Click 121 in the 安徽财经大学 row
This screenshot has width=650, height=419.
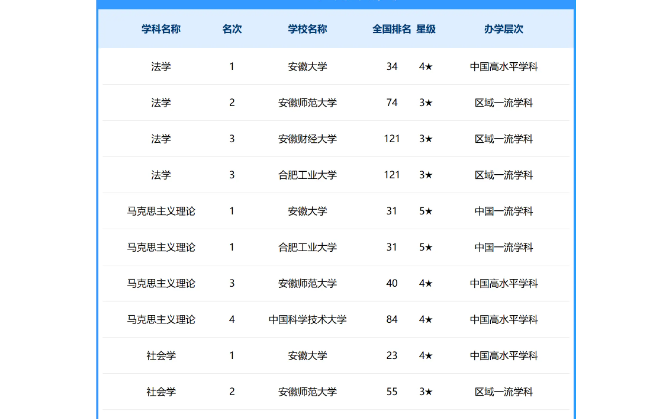pyautogui.click(x=392, y=139)
